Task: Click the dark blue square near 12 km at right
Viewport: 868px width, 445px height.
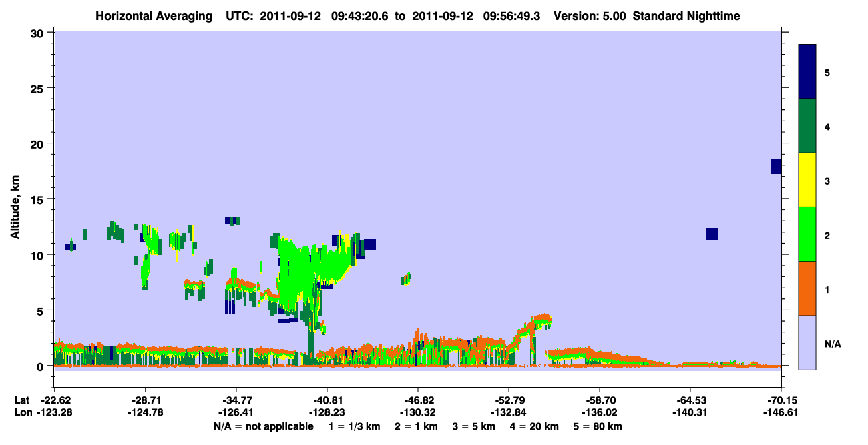Action: click(712, 234)
